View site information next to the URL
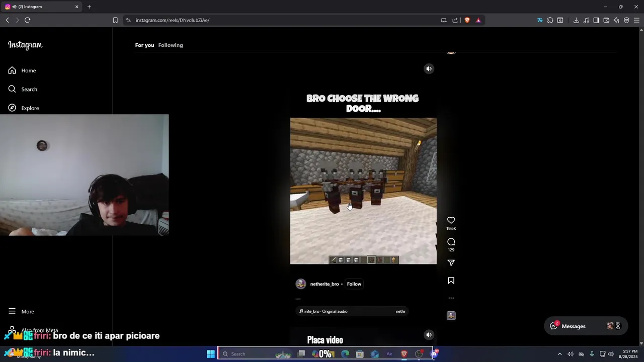The image size is (644, 362). point(128,20)
